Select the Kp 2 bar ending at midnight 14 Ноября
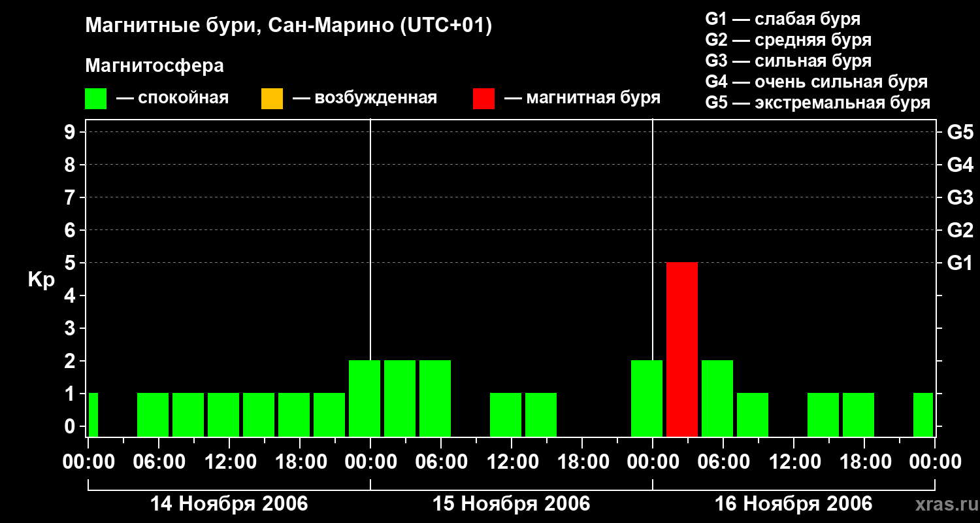This screenshot has width=980, height=523. (365, 399)
